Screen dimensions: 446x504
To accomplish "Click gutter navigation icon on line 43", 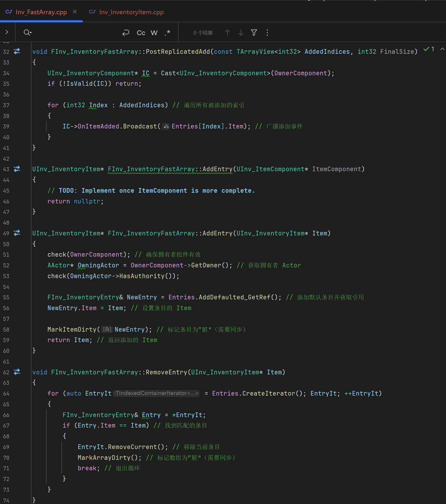I will pos(17,169).
